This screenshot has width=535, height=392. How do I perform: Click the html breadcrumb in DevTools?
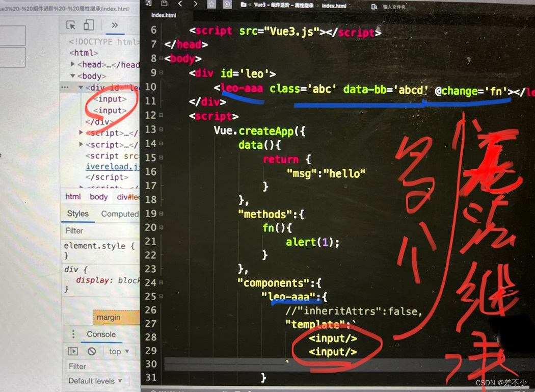click(73, 197)
